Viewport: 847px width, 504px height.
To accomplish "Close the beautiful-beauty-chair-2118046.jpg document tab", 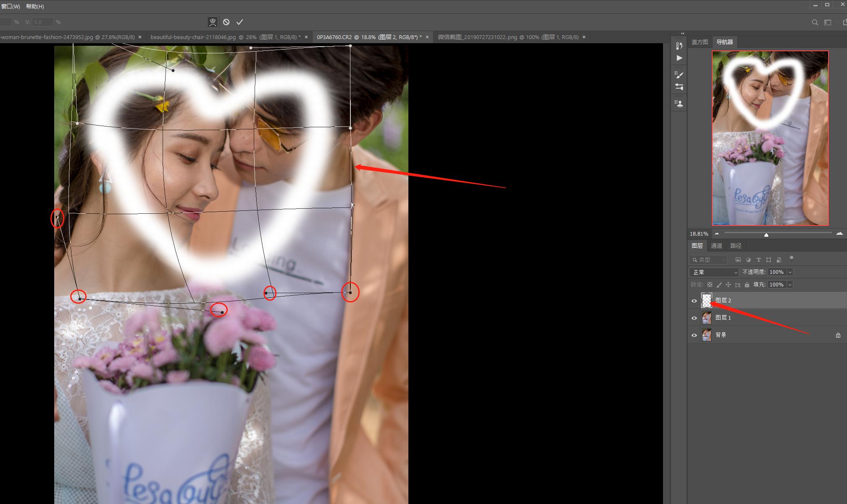I will pyautogui.click(x=306, y=37).
